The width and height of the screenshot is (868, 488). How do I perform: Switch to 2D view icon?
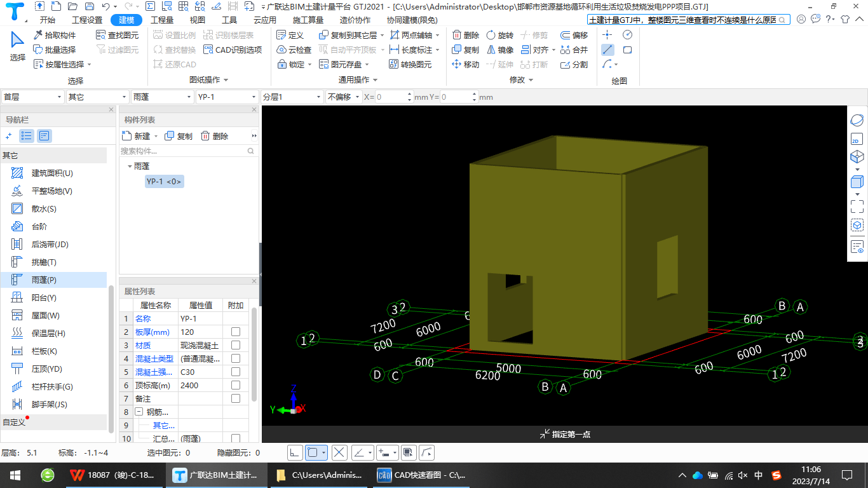point(857,139)
